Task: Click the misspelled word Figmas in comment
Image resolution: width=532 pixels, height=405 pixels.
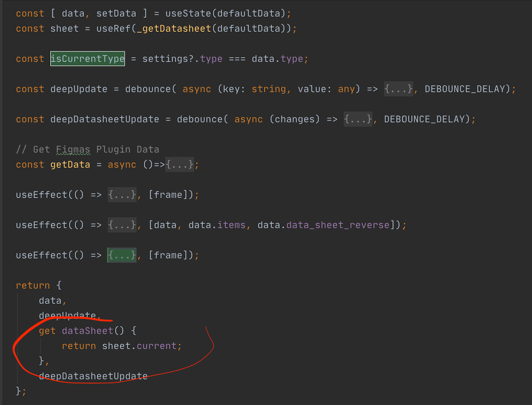Action: (x=73, y=149)
